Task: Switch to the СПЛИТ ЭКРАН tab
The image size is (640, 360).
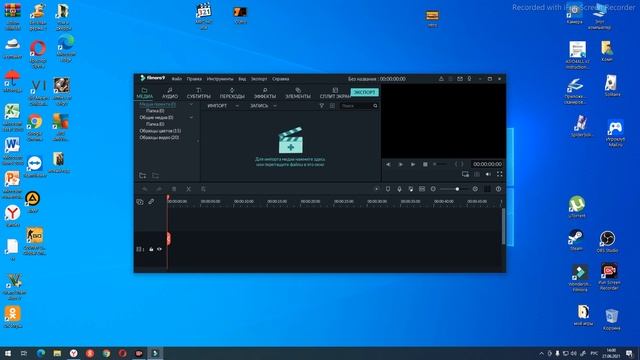Action: click(335, 93)
